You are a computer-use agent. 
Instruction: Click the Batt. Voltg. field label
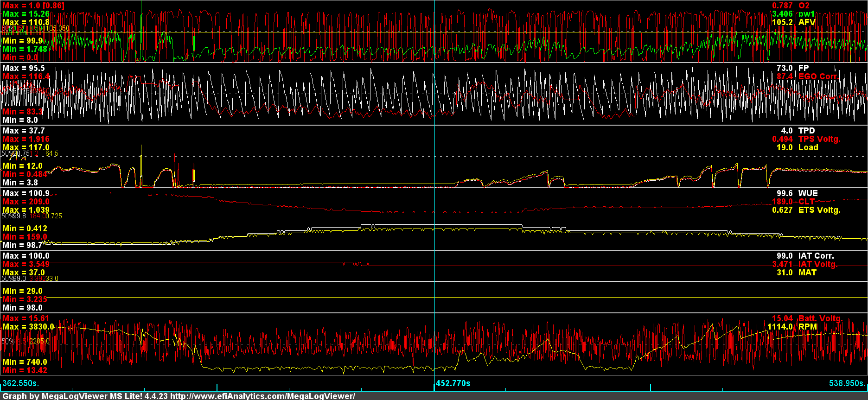click(x=820, y=318)
